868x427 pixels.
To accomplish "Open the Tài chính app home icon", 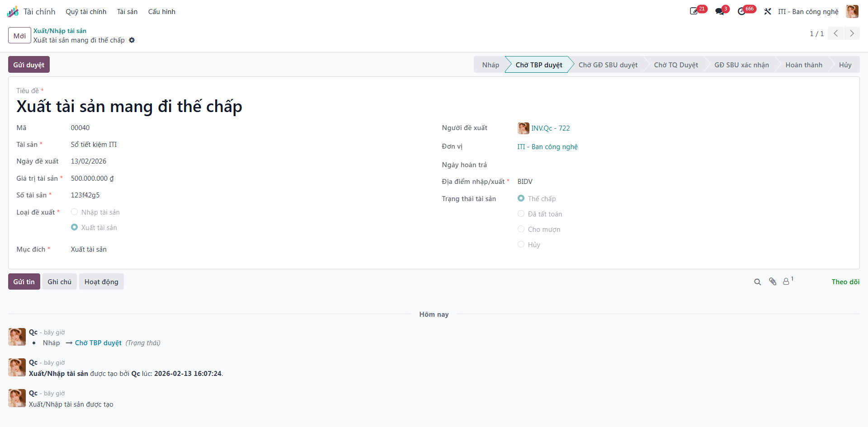I will pyautogui.click(x=13, y=12).
